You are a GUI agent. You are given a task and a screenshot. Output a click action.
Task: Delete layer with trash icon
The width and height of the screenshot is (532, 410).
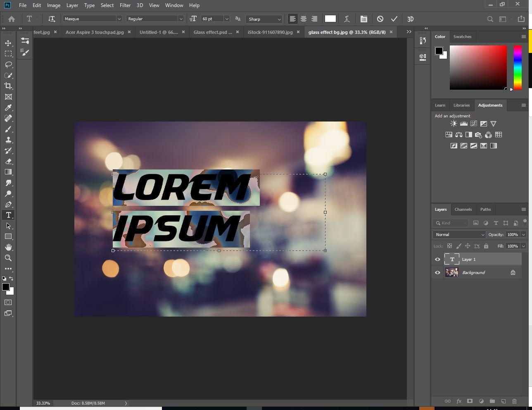[515, 401]
